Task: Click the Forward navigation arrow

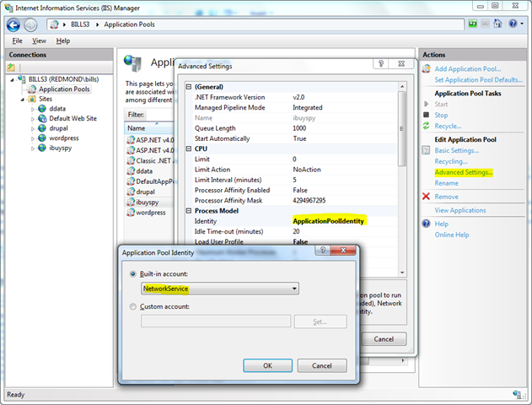Action: [30, 24]
